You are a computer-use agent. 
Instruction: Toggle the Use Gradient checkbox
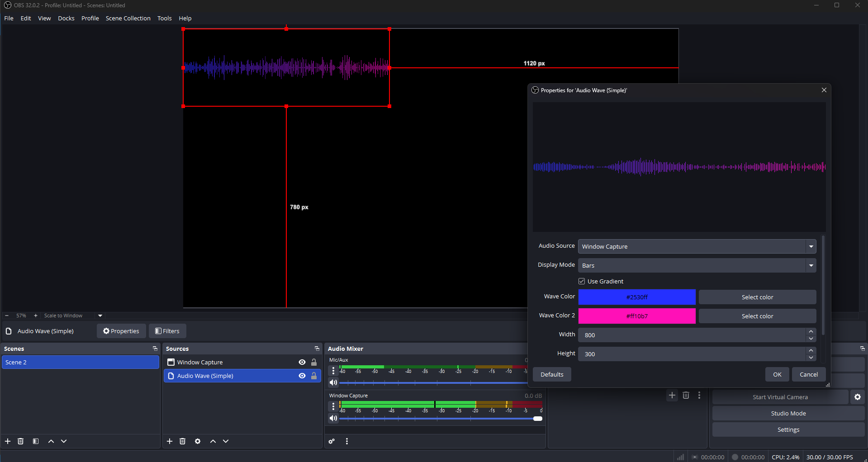581,281
